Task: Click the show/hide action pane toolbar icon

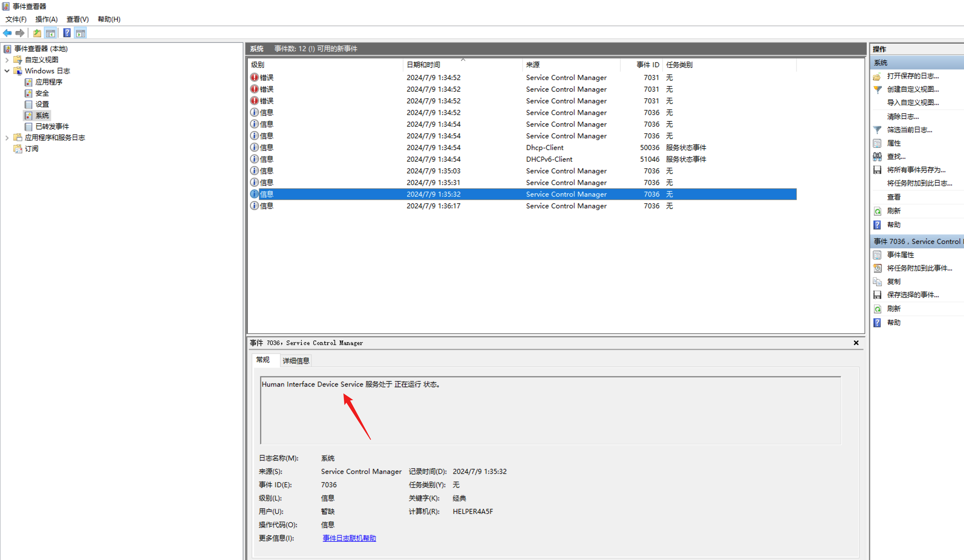Action: coord(80,33)
